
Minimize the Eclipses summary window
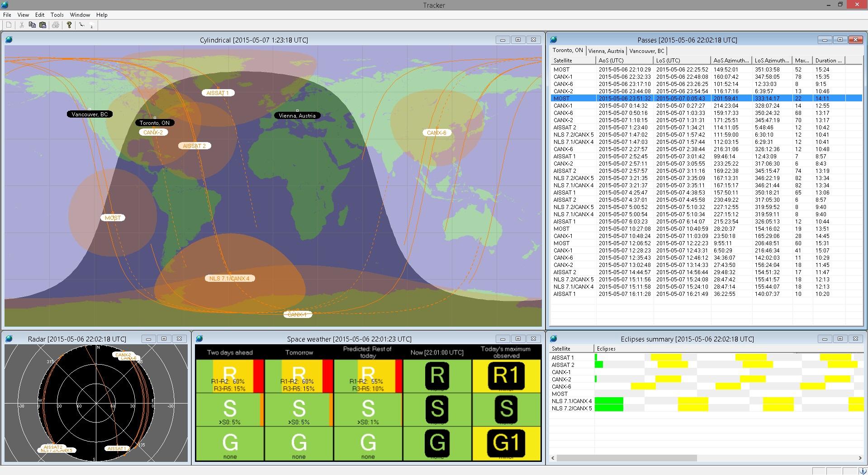[825, 339]
